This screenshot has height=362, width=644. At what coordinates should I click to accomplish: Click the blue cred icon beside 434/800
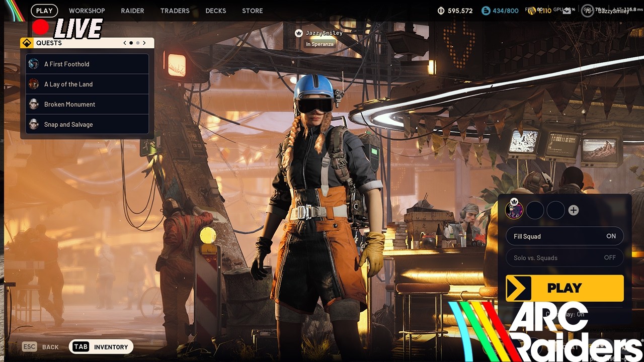486,11
